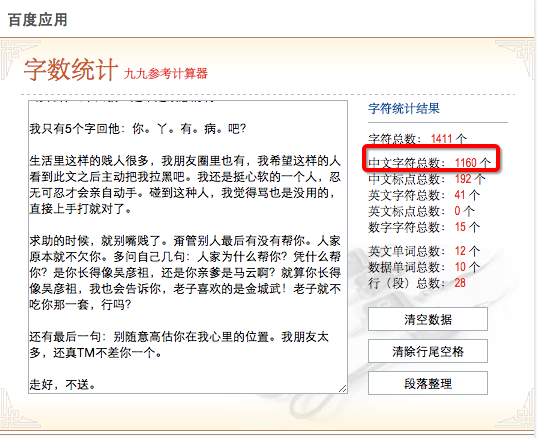546x438 pixels.
Task: Click the 英文单词总数 12 result
Action: [x=424, y=251]
